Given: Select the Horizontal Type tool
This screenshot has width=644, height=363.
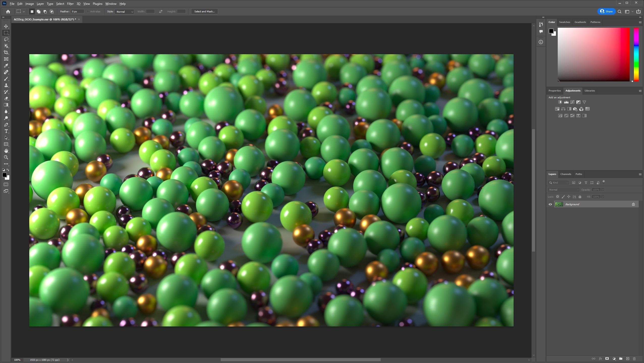Looking at the screenshot, I should [x=6, y=131].
